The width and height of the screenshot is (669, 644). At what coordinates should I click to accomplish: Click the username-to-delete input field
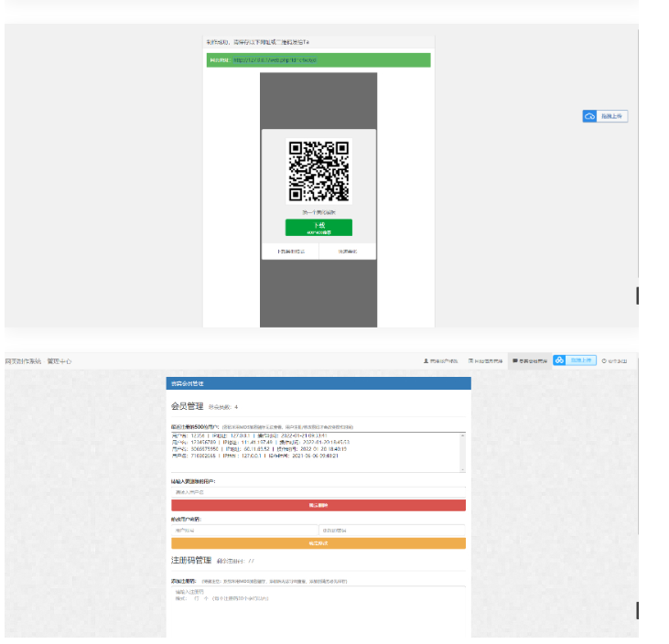318,492
